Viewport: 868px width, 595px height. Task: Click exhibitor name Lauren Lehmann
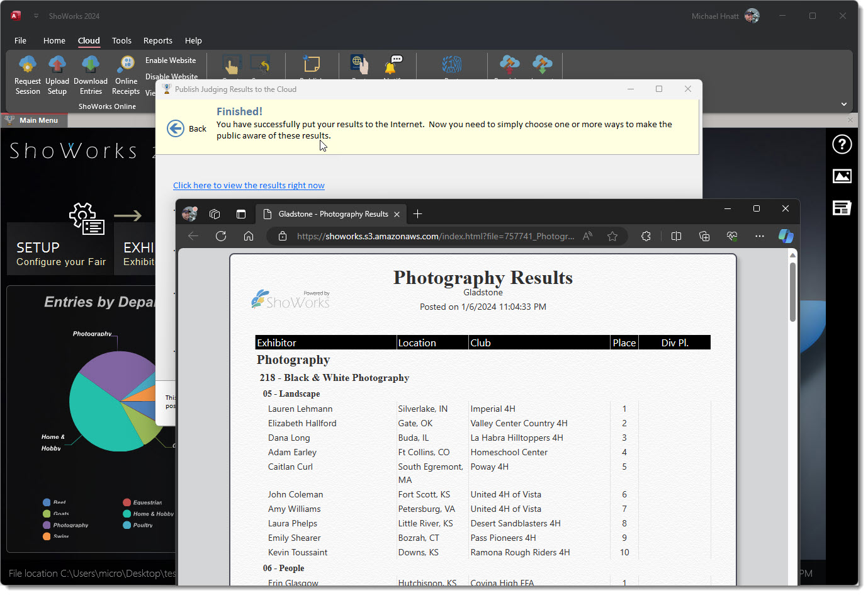click(x=300, y=409)
